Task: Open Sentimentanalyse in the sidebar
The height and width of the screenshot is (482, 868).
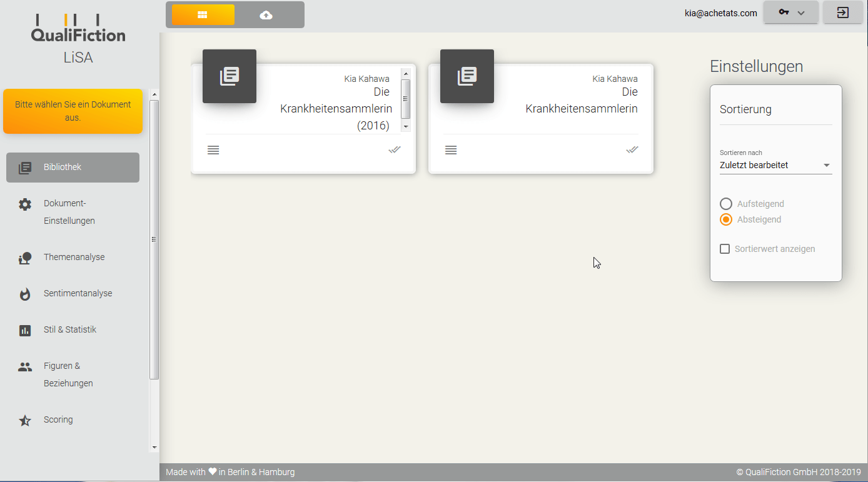Action: pos(78,294)
